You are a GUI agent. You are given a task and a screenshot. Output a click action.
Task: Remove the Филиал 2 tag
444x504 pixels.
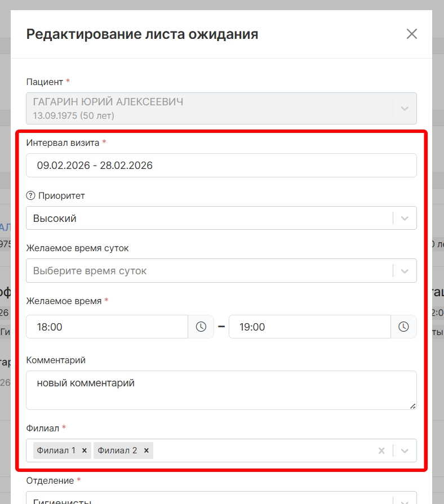[146, 451]
